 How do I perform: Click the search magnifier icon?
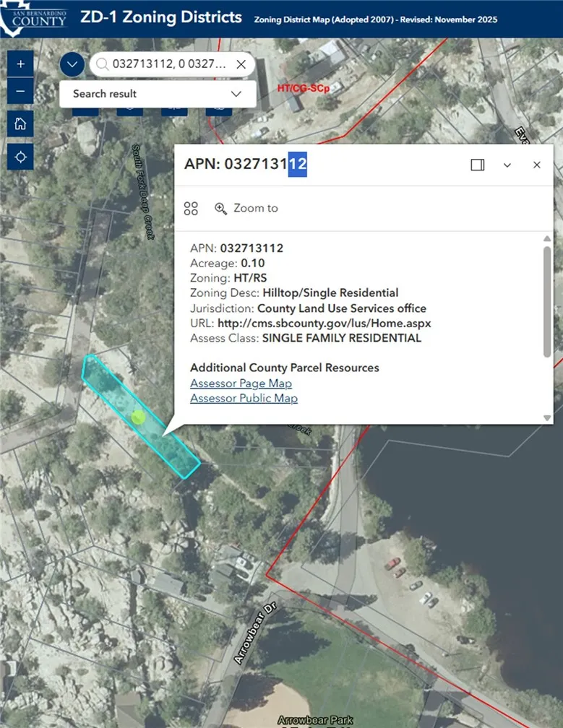point(102,65)
